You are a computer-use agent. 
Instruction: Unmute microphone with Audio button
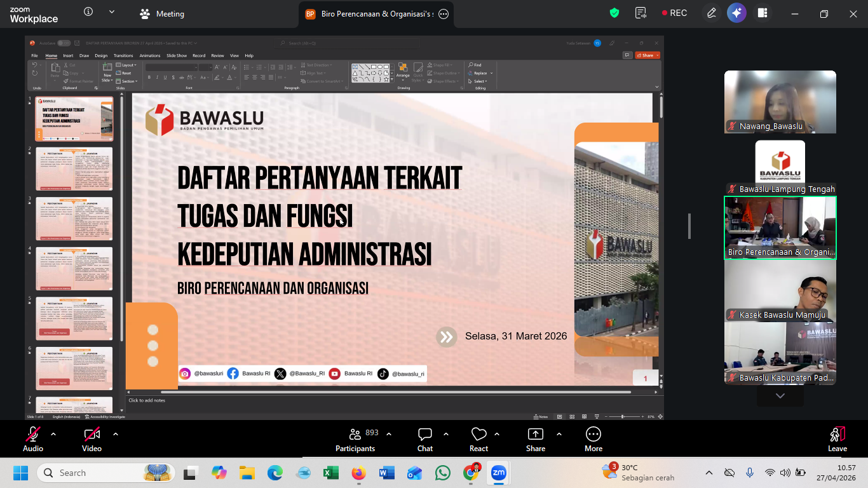coord(32,439)
